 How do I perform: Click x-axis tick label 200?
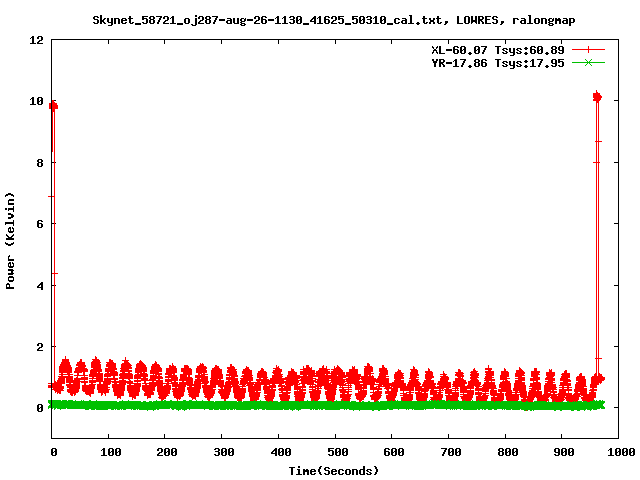(x=167, y=452)
